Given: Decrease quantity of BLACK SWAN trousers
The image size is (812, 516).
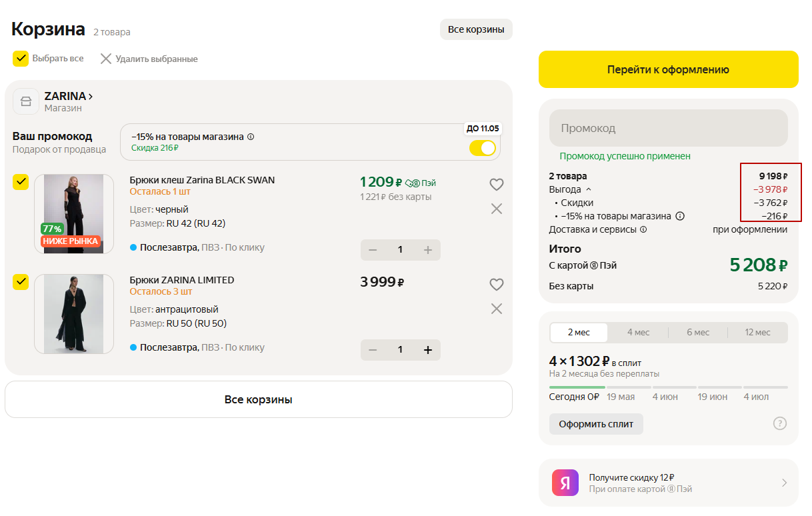Looking at the screenshot, I should point(373,249).
